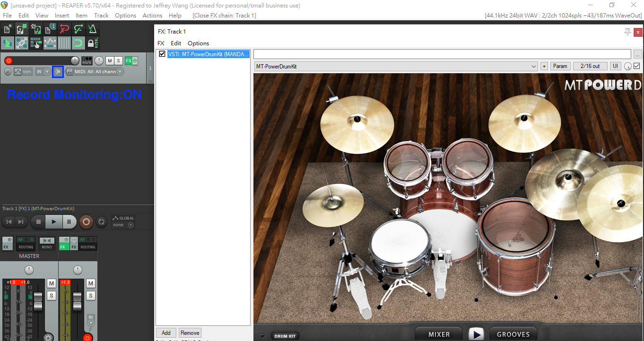Click the transport Play button

click(53, 222)
